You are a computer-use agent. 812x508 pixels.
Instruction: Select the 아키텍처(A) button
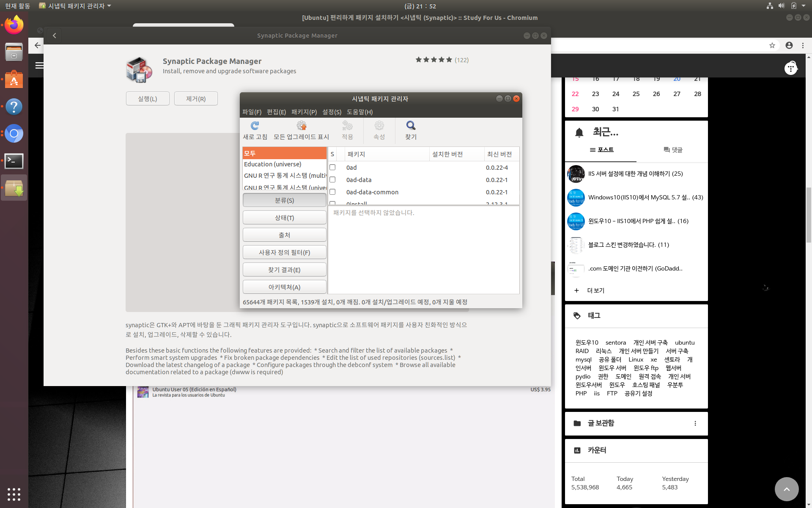(x=284, y=287)
